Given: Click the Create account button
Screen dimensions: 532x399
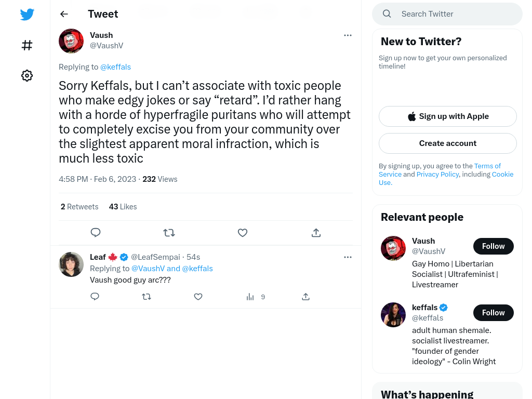Looking at the screenshot, I should pos(448,143).
